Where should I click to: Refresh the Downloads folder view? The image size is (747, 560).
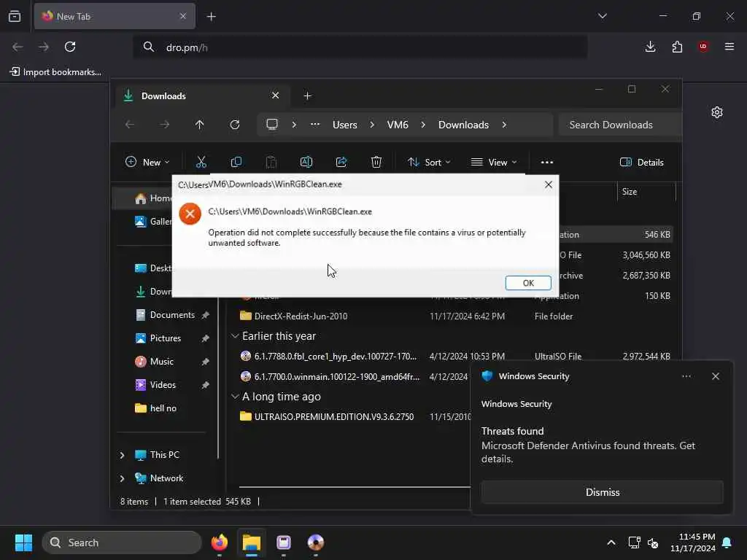pyautogui.click(x=235, y=125)
